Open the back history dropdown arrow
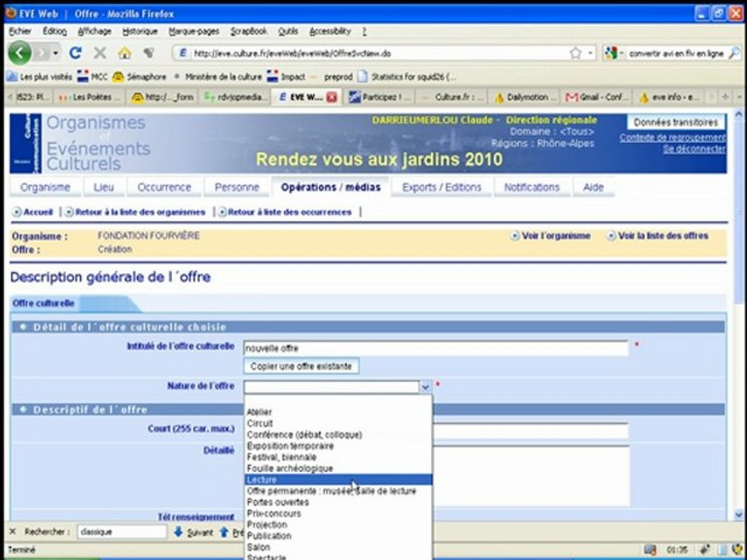Viewport: 747px width, 560px height. (55, 53)
